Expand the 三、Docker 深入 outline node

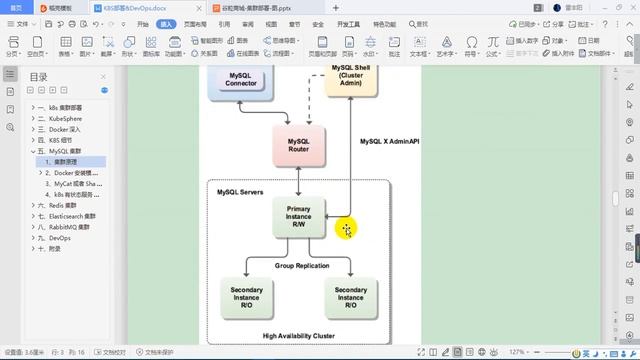point(33,129)
